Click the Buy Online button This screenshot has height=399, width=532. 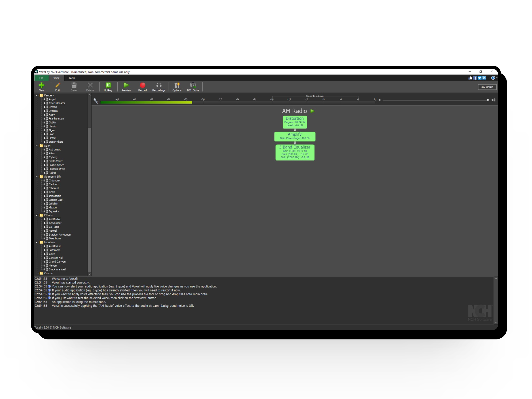(487, 87)
